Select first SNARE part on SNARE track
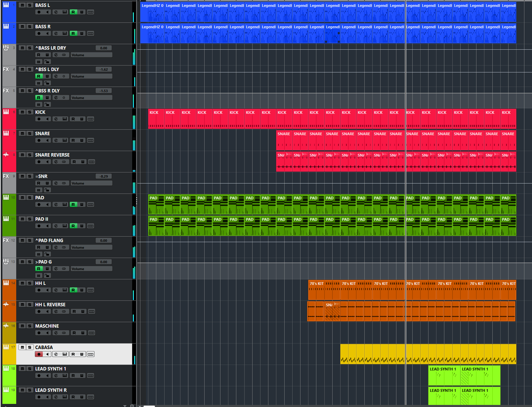532x407 pixels. click(x=284, y=140)
